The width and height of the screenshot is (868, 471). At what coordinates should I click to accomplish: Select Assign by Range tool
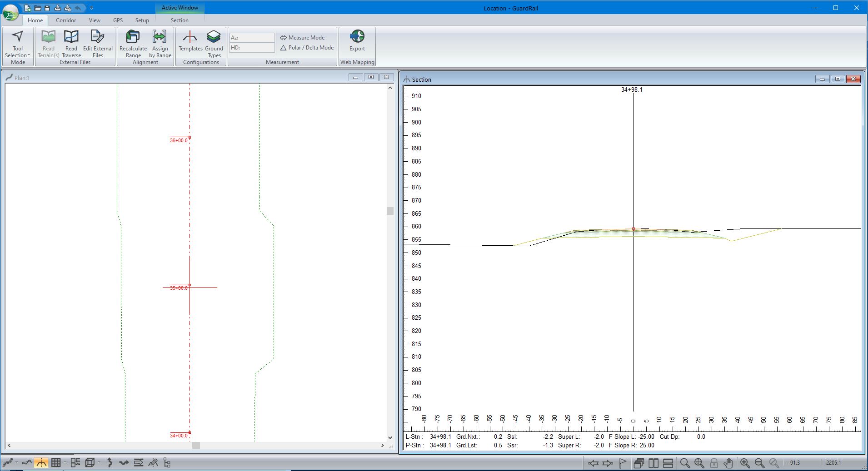[160, 44]
